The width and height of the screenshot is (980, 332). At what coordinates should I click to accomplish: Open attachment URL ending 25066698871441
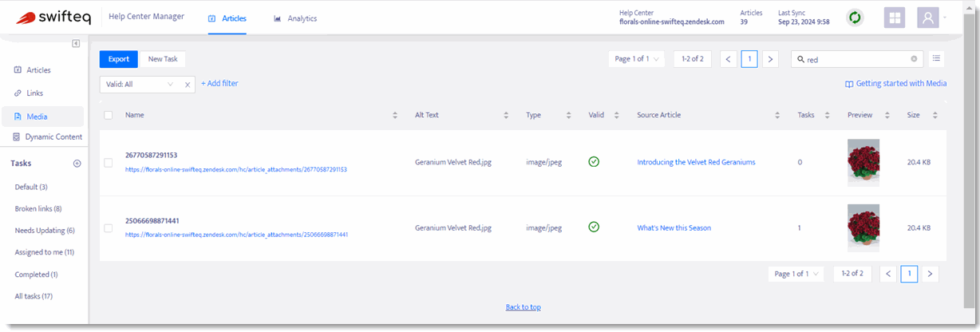pos(236,235)
